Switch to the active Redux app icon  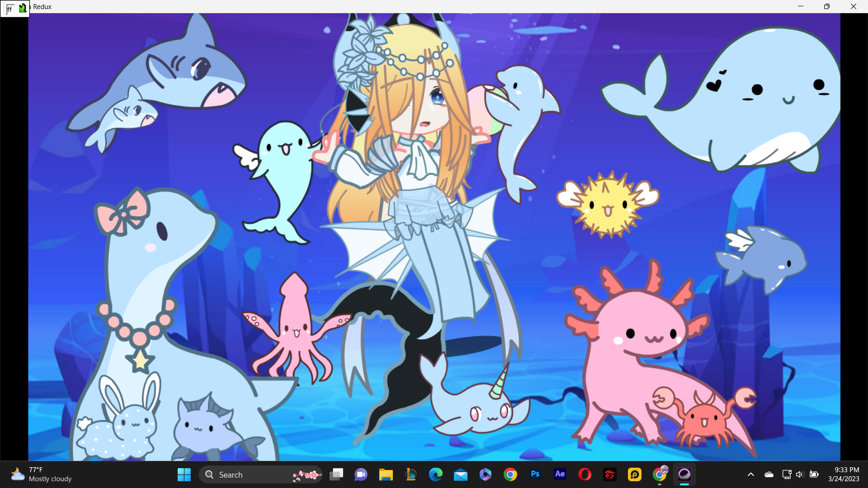click(x=684, y=474)
